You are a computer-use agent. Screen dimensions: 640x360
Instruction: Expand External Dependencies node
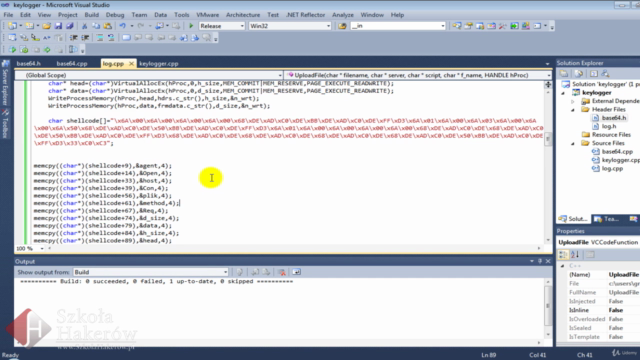[572, 101]
